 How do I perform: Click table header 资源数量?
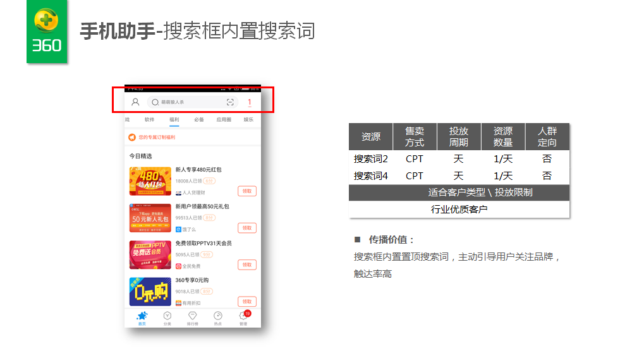(502, 136)
